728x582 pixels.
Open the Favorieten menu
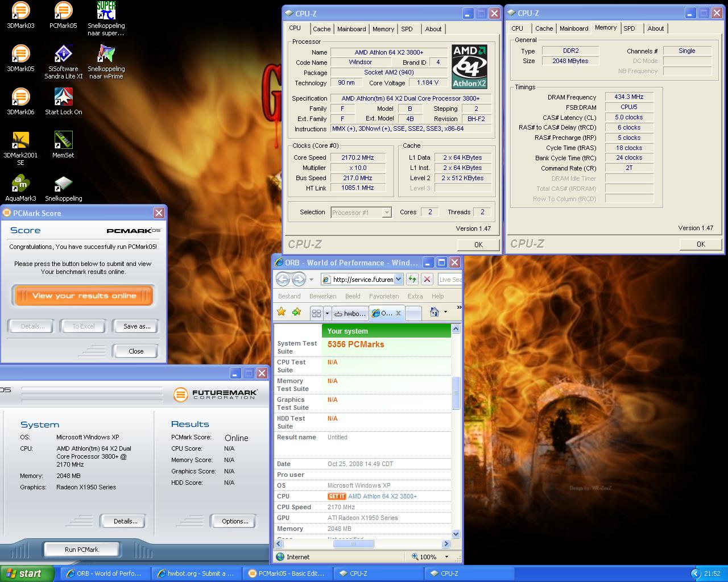click(384, 296)
